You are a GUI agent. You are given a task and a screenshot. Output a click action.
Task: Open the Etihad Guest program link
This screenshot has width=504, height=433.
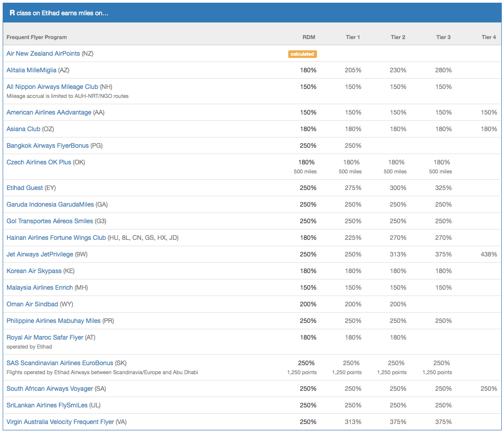[x=25, y=188]
